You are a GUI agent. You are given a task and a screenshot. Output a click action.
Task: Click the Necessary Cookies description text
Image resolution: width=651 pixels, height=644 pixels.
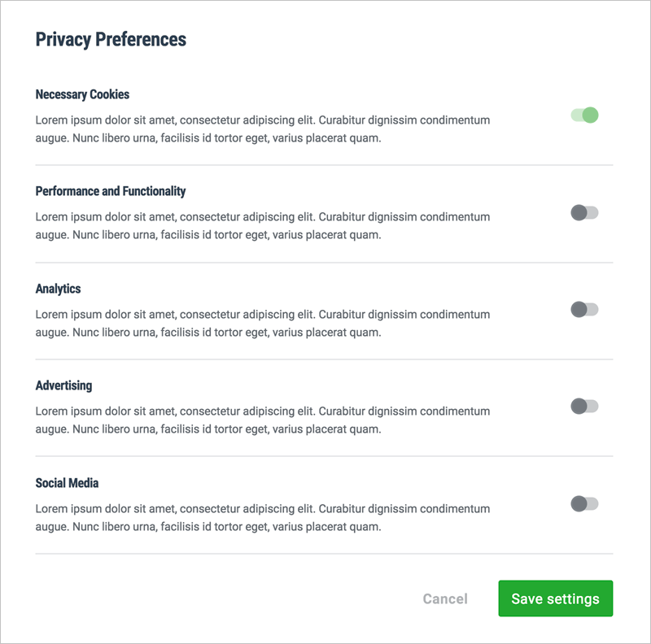click(262, 128)
